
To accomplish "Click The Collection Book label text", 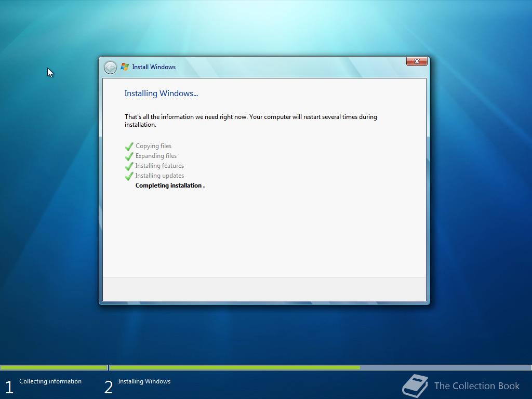I will point(476,385).
